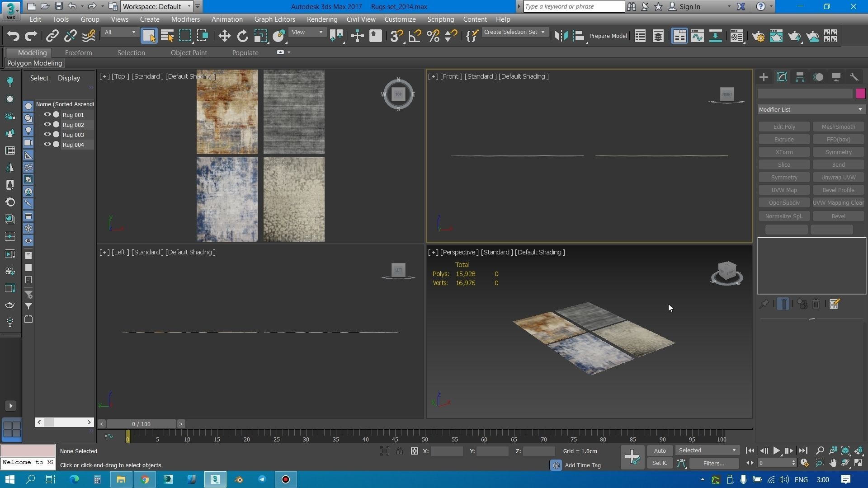Toggle Angle Snap in the toolbar
Image resolution: width=868 pixels, height=488 pixels.
tap(415, 36)
